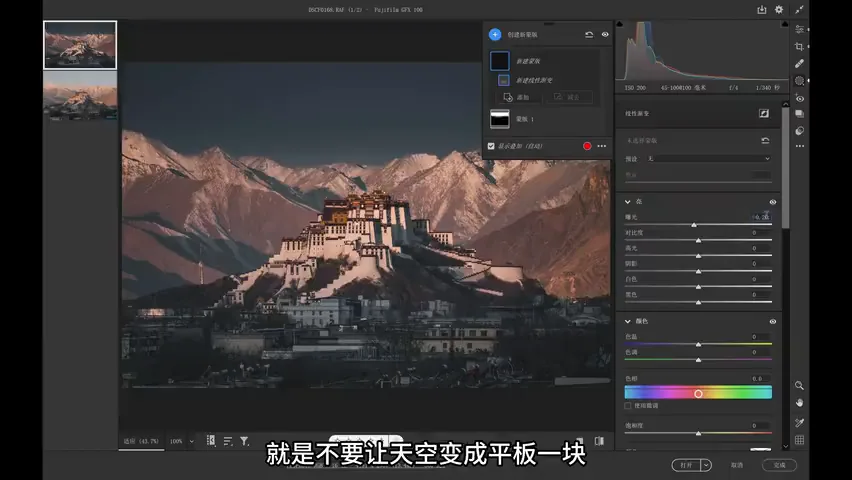This screenshot has height=480, width=852.
Task: Click the Blacks (黑色) slider handle
Action: click(698, 302)
